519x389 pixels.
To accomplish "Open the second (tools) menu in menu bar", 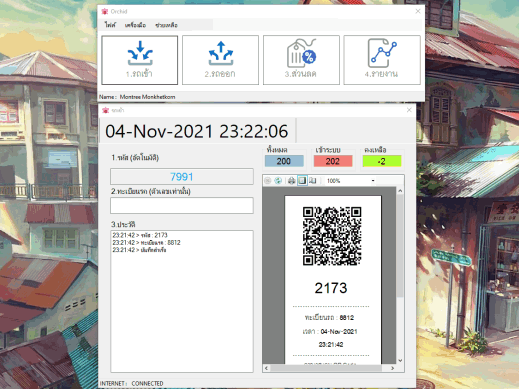I will (x=135, y=25).
